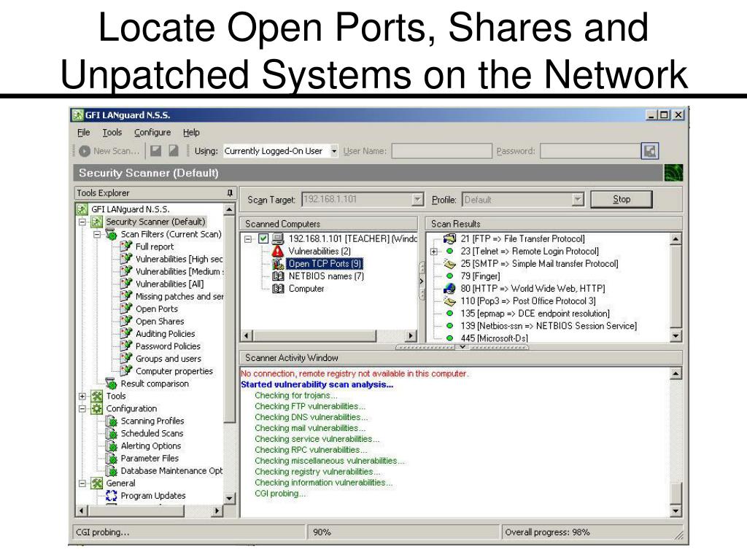Click the second save icon in toolbar
This screenshot has width=747, height=560.
[x=173, y=151]
